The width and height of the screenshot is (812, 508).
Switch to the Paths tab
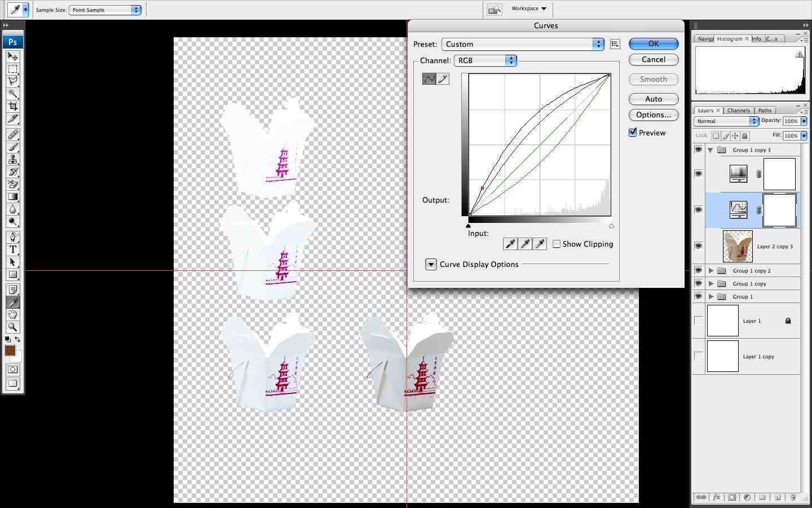[765, 111]
